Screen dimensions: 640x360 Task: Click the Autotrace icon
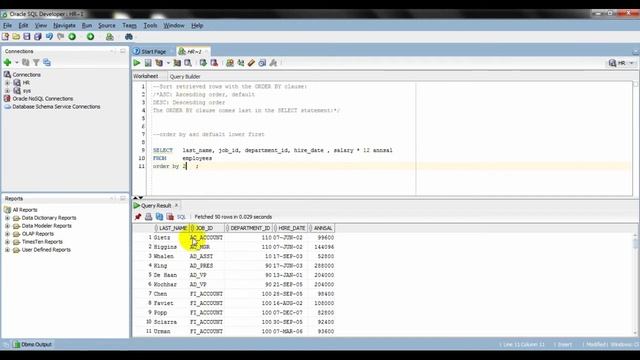pos(177,63)
